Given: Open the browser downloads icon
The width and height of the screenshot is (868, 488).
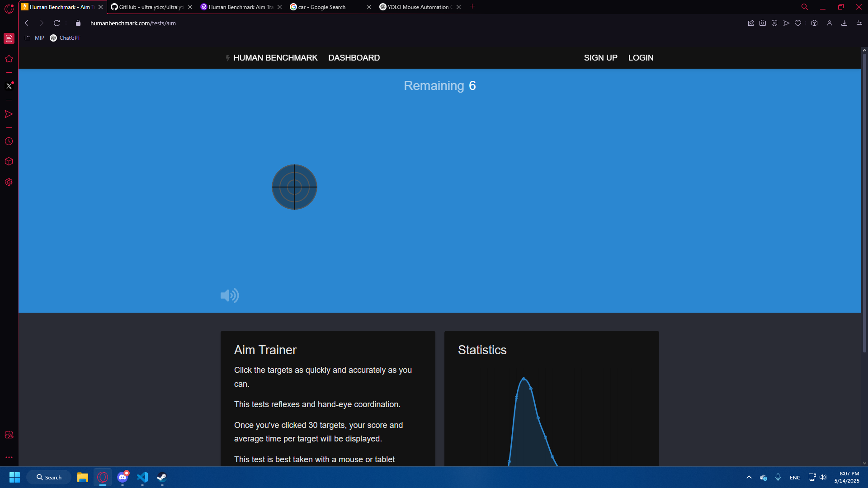Looking at the screenshot, I should pyautogui.click(x=844, y=23).
